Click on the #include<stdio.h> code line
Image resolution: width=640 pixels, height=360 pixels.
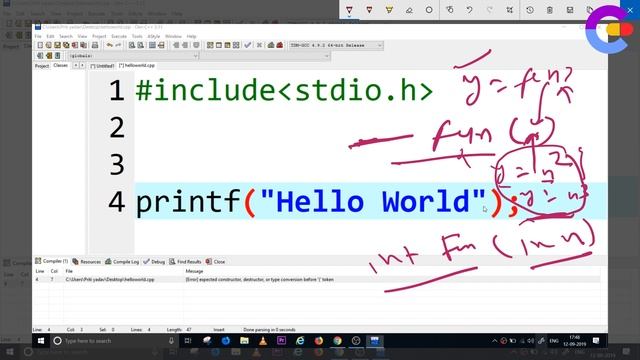(x=284, y=90)
